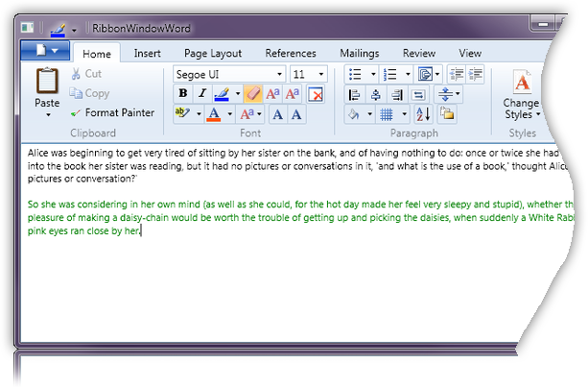Click the Copy button
This screenshot has width=588, height=387.
pos(90,93)
